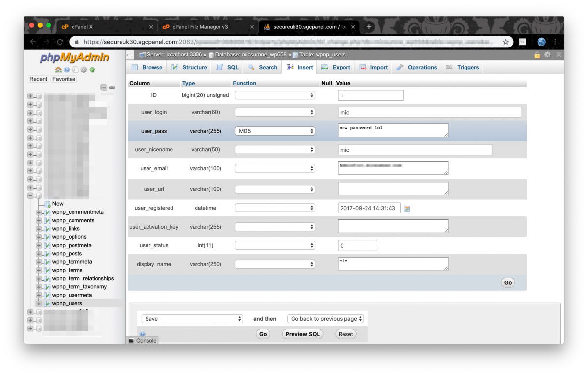Click the user_status value field
588x375 pixels.
358,245
